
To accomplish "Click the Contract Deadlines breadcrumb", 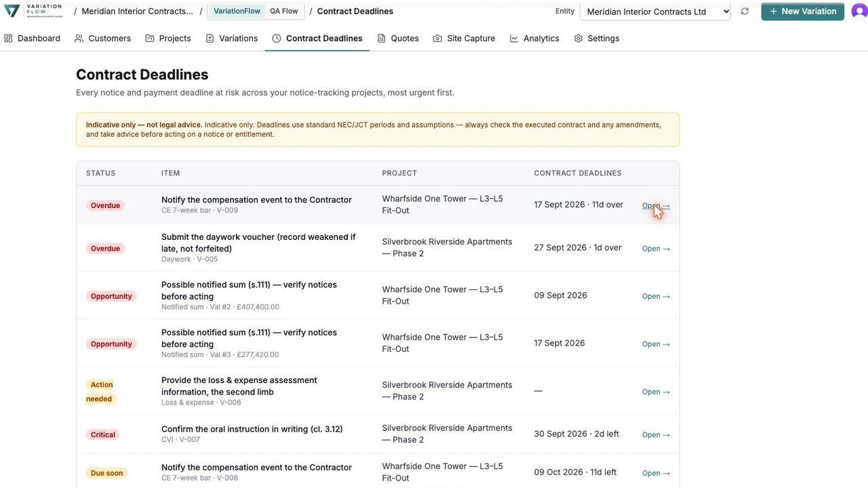I will coord(355,12).
